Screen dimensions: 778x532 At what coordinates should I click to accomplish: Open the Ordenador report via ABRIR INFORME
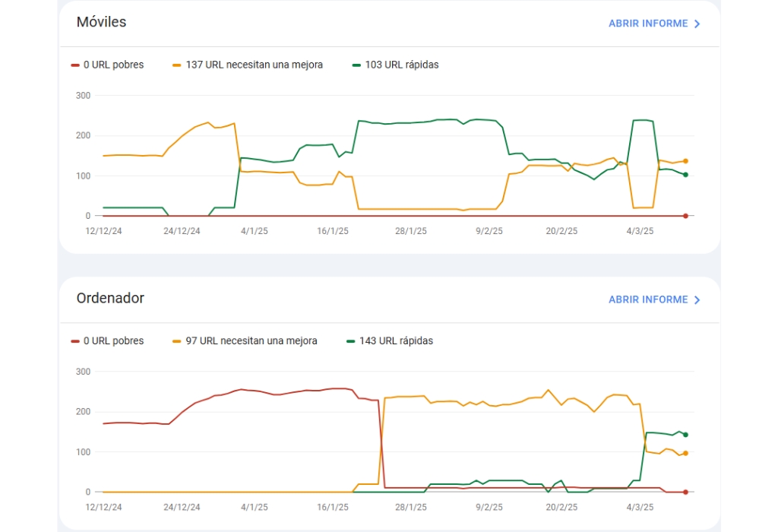[x=647, y=299]
